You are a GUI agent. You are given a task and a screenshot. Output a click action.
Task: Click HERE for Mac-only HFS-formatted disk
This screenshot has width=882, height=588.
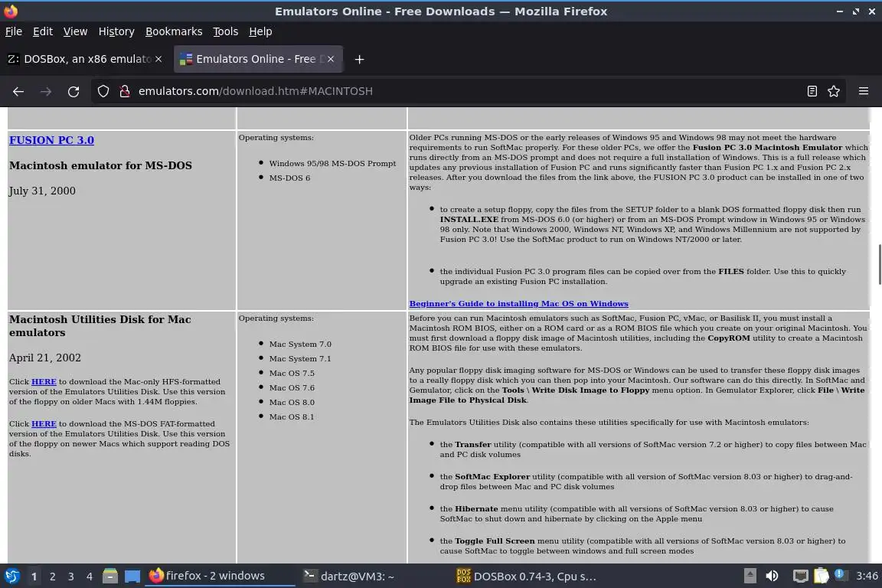point(44,381)
